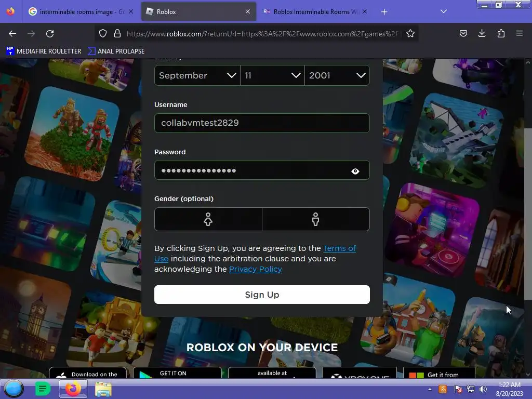532x399 pixels.
Task: Open the Pocket save button
Action: coord(463,33)
